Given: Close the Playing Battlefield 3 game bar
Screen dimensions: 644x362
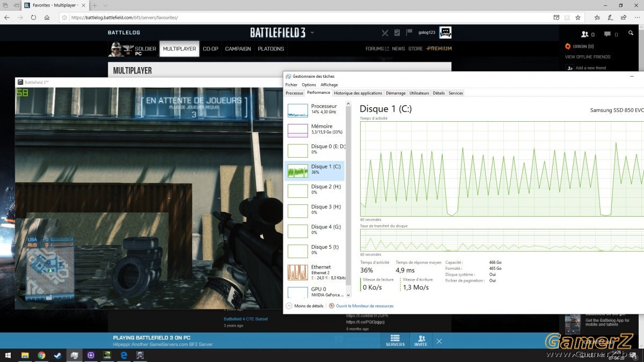Looking at the screenshot, I should pyautogui.click(x=439, y=341).
